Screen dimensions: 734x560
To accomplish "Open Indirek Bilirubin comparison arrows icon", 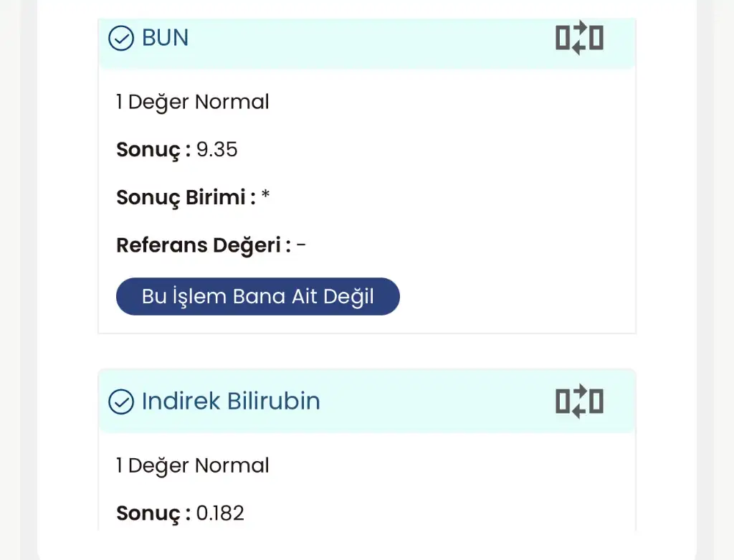I will [x=579, y=401].
